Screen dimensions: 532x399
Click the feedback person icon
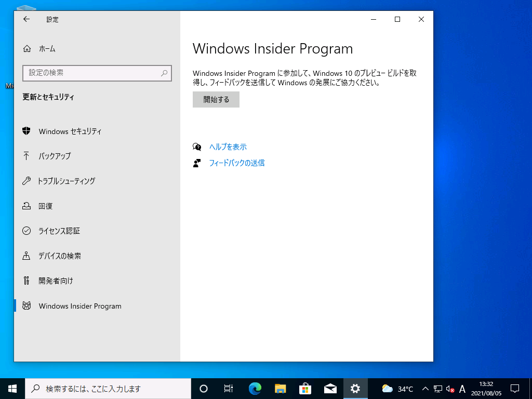point(197,163)
